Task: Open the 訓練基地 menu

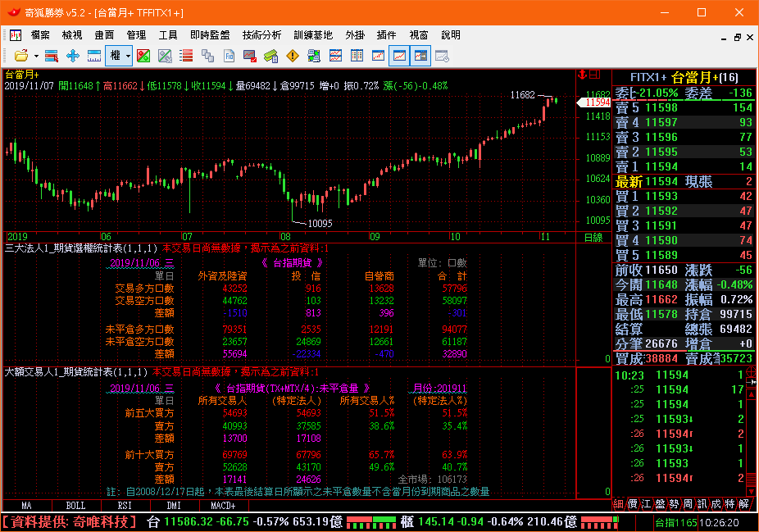Action: pyautogui.click(x=313, y=35)
